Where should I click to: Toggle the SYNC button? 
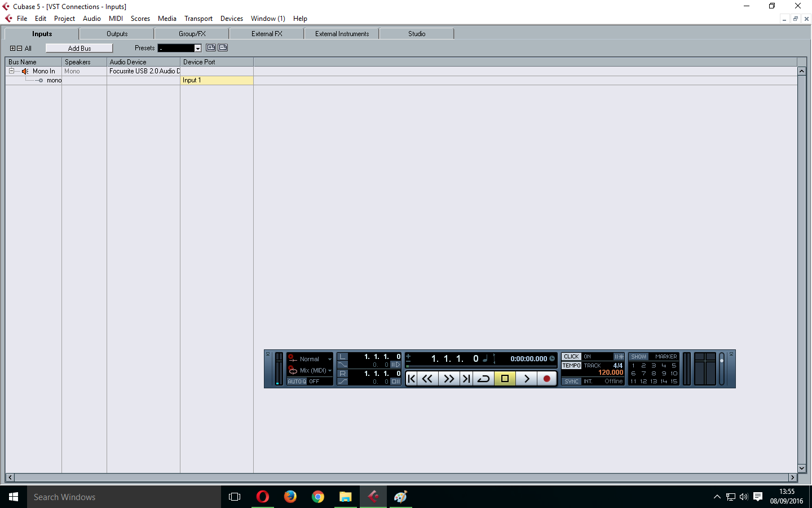571,382
